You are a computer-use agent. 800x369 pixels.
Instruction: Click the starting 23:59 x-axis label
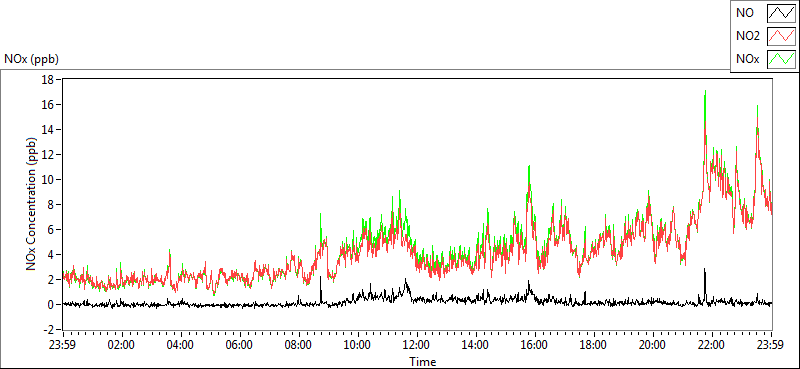[62, 345]
